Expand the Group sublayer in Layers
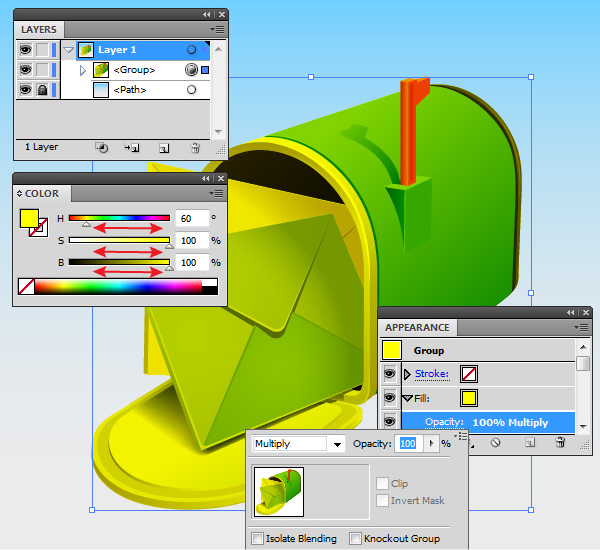The height and width of the screenshot is (550, 600). [83, 70]
